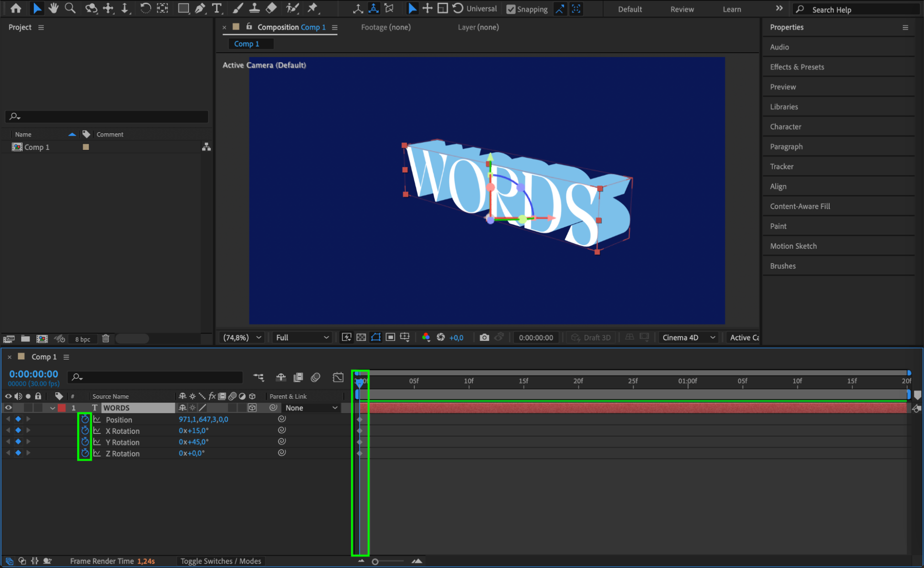Toggle Position stopwatch keyframing
The height and width of the screenshot is (568, 924).
[x=85, y=419]
